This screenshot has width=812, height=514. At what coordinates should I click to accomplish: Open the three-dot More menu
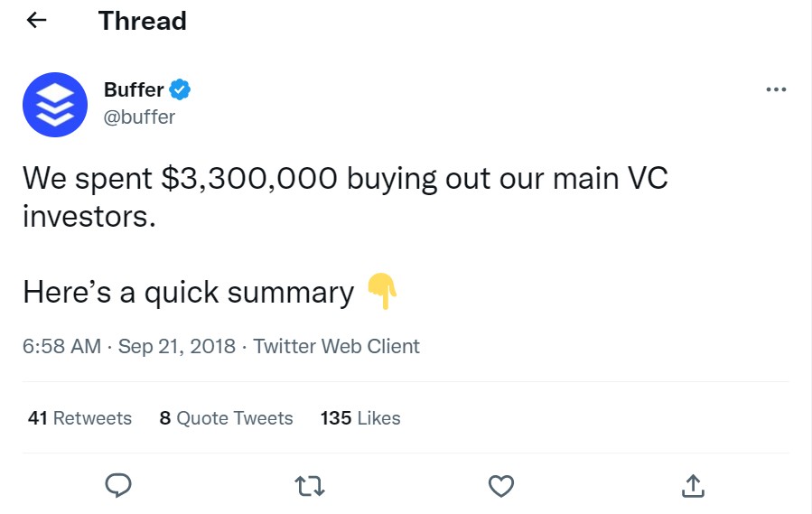[x=775, y=89]
